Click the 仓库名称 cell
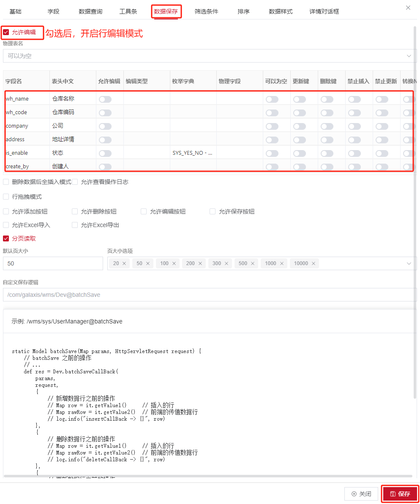 tap(73, 99)
